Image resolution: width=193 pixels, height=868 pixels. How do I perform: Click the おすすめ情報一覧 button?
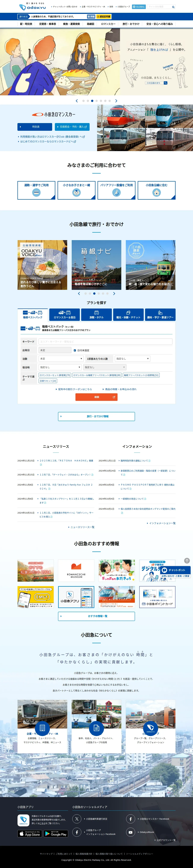(x=96, y=616)
